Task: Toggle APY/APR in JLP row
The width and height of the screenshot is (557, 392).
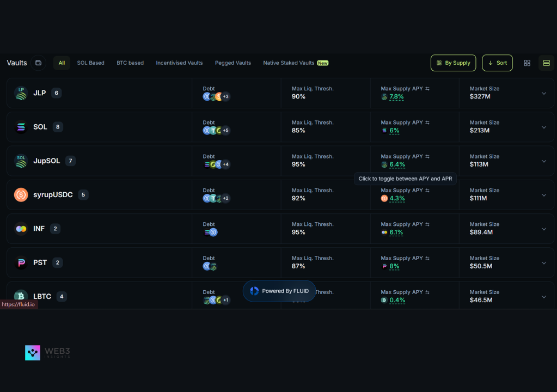Action: (x=427, y=89)
